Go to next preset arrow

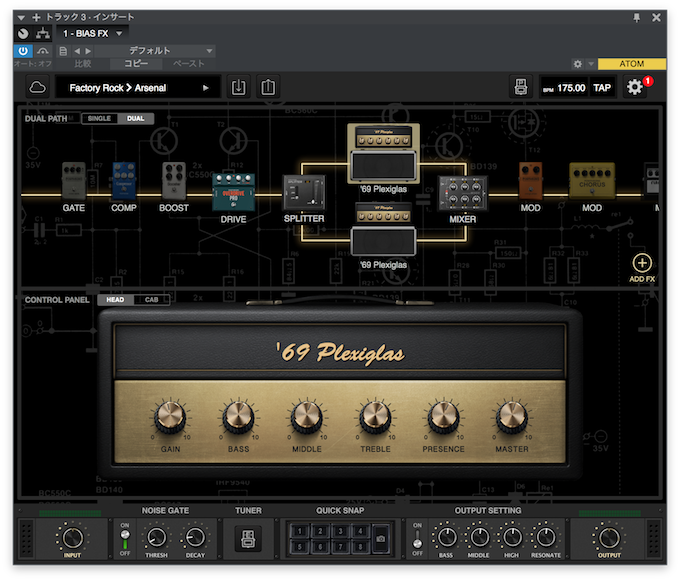[x=88, y=51]
